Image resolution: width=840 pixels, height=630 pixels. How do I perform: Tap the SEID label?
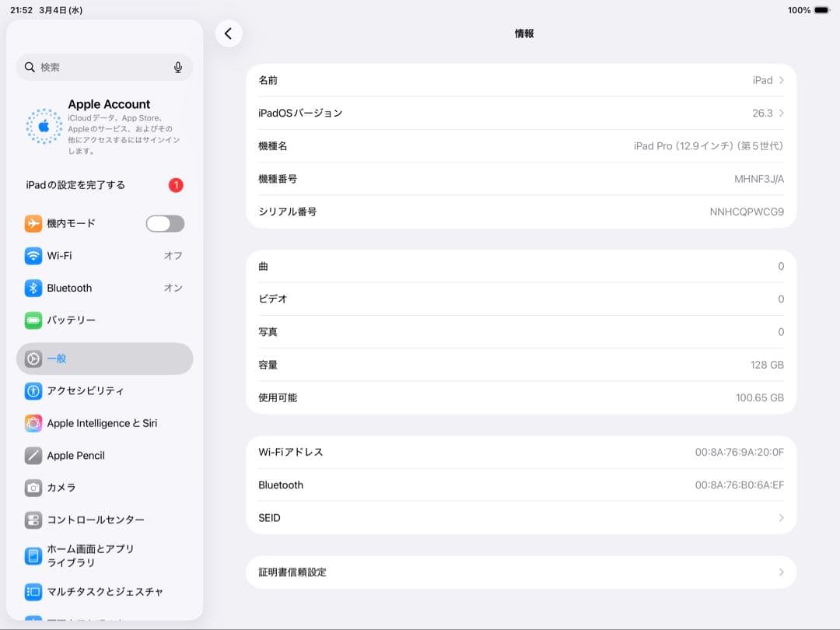point(269,518)
